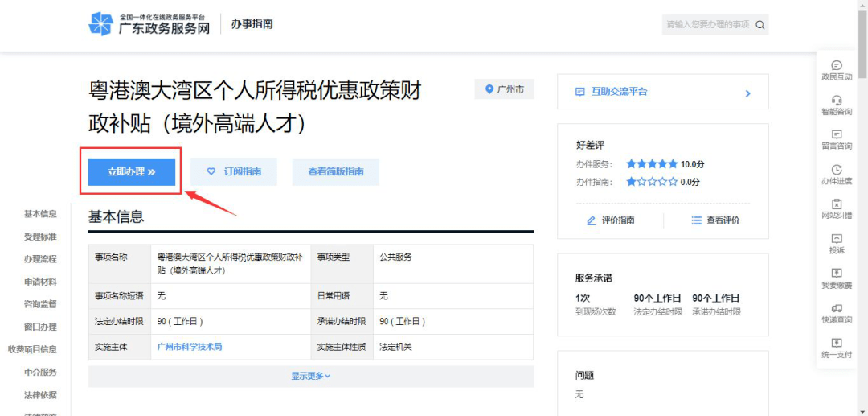This screenshot has width=868, height=416.
Task: Focus the search input field
Action: coord(706,25)
